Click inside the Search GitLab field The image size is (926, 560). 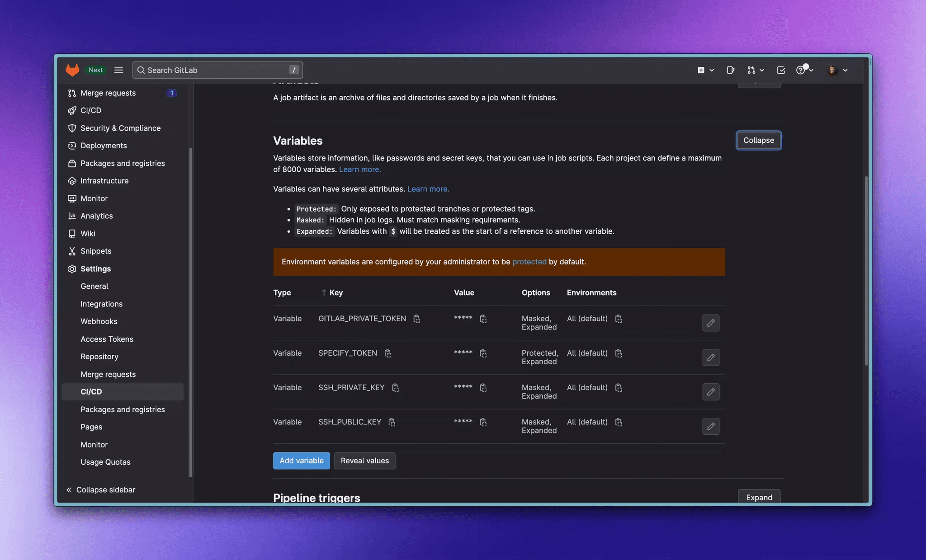tap(213, 70)
